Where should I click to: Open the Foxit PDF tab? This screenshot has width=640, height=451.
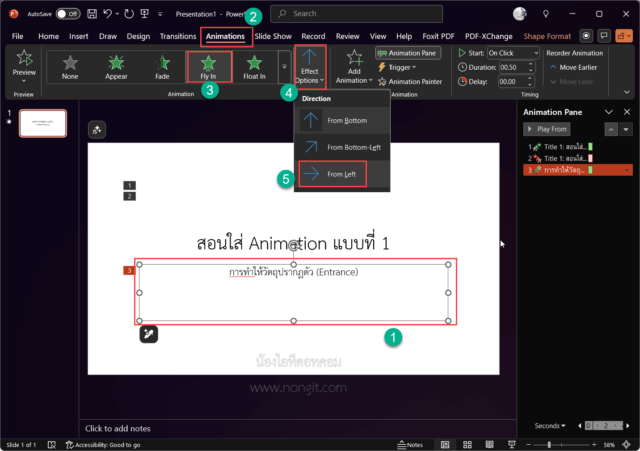tap(438, 36)
